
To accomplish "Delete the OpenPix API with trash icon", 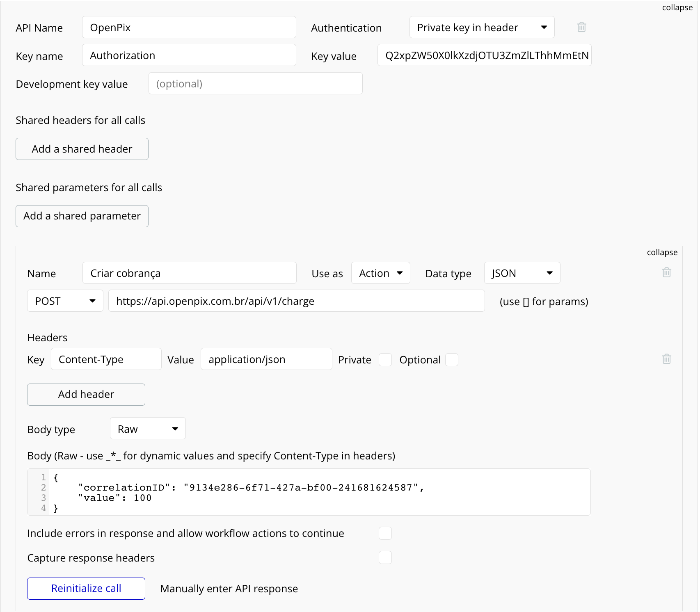I will pyautogui.click(x=581, y=27).
